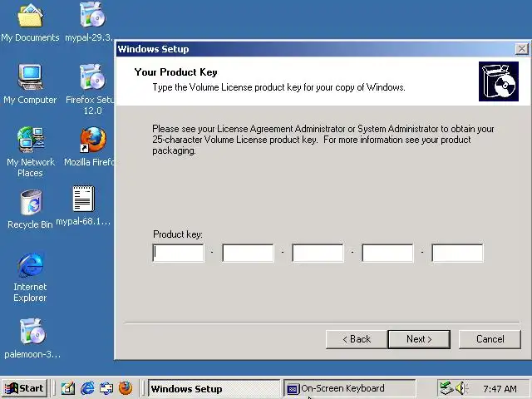Image resolution: width=532 pixels, height=399 pixels.
Task: Click the Windows Setup title bar text
Action: pyautogui.click(x=153, y=49)
